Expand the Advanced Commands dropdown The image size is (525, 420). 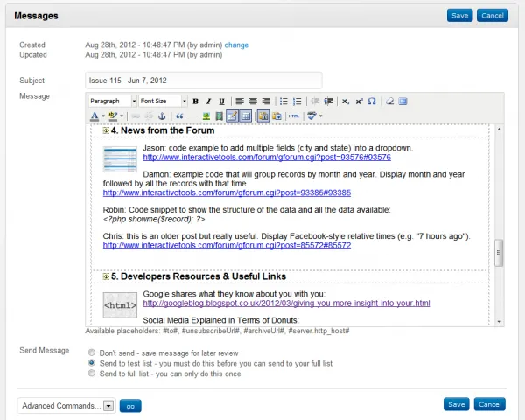coord(108,406)
